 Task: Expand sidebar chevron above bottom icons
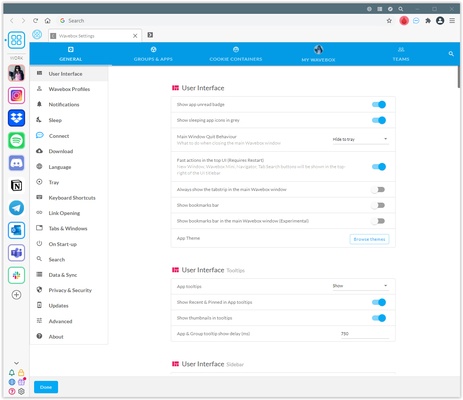pyautogui.click(x=16, y=363)
